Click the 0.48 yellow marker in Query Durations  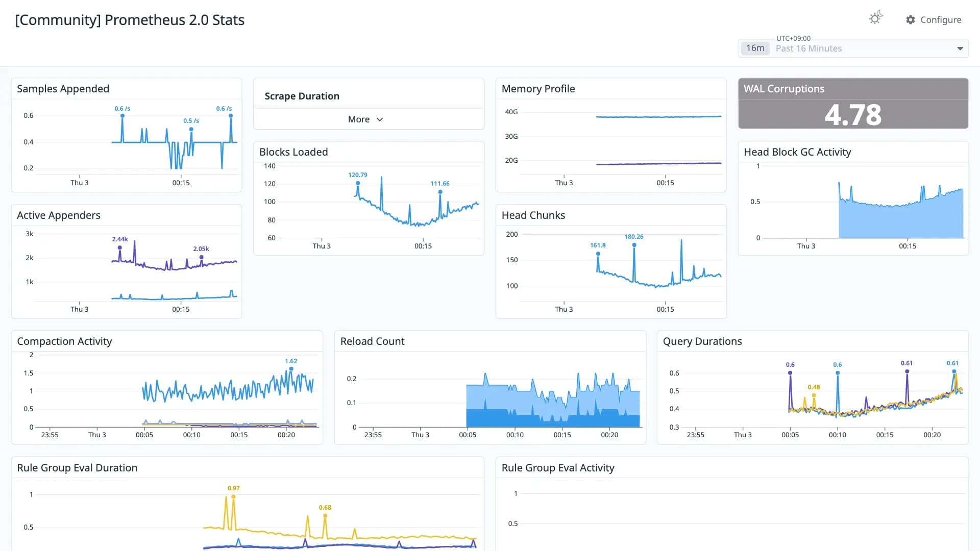814,395
